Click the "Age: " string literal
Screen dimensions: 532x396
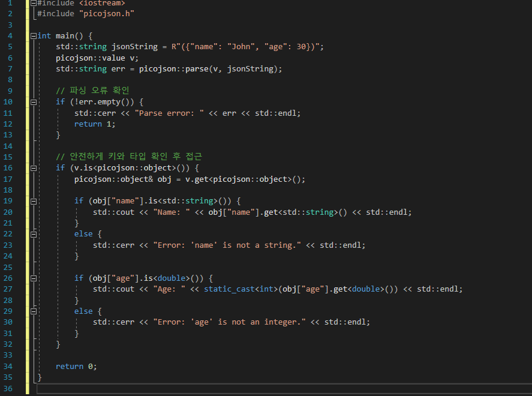coord(169,289)
